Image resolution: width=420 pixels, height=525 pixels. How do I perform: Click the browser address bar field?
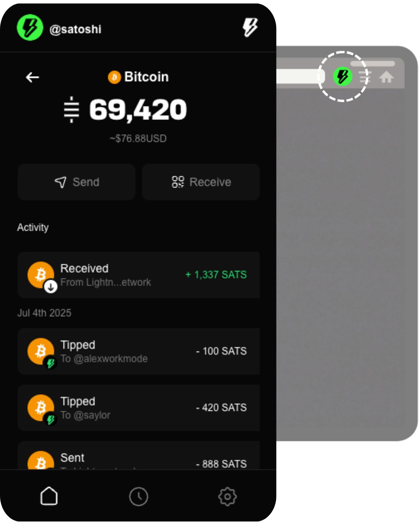click(x=300, y=77)
